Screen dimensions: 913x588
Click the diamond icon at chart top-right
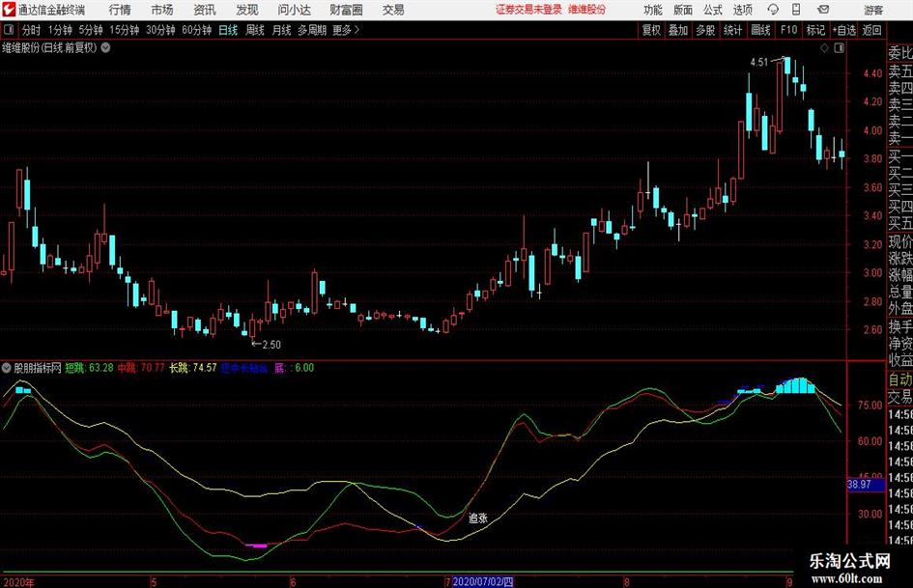click(x=824, y=48)
